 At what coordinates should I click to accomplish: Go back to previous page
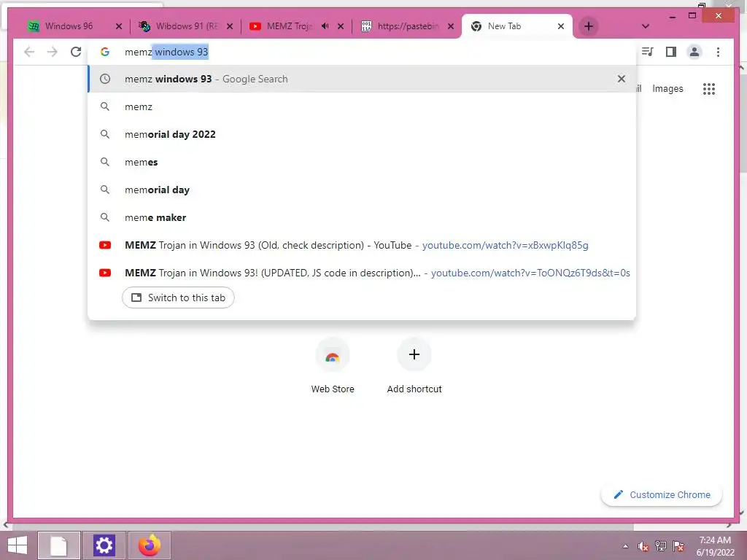pyautogui.click(x=29, y=52)
